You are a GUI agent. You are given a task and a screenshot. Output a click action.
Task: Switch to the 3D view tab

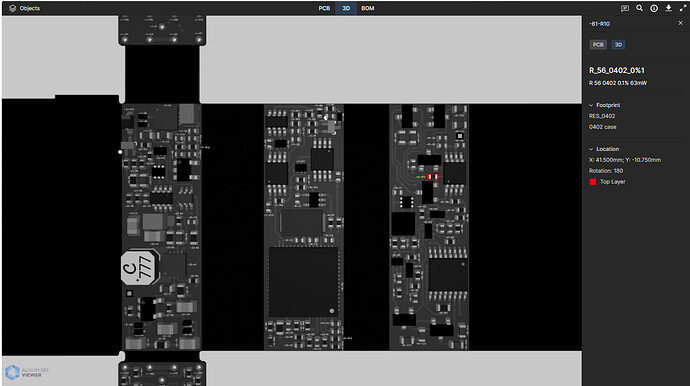346,8
